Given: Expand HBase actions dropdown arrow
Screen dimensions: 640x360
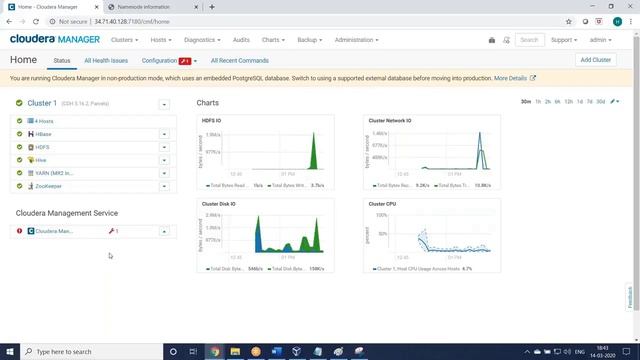Looking at the screenshot, I should pos(164,134).
